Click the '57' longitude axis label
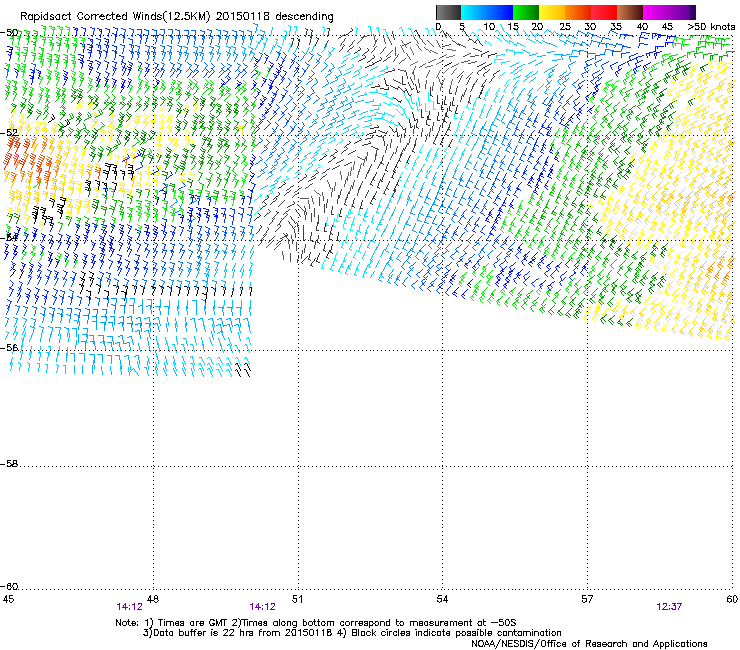Screen dimensions: 740x650 pos(587,599)
